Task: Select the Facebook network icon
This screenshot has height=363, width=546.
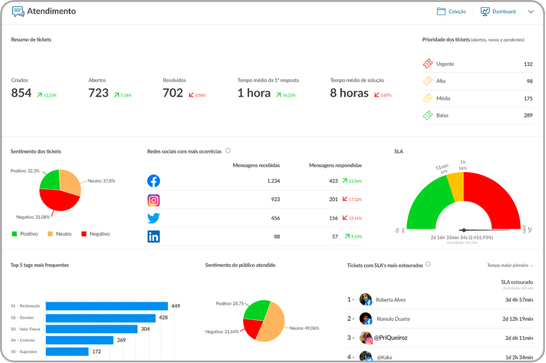Action: click(154, 181)
